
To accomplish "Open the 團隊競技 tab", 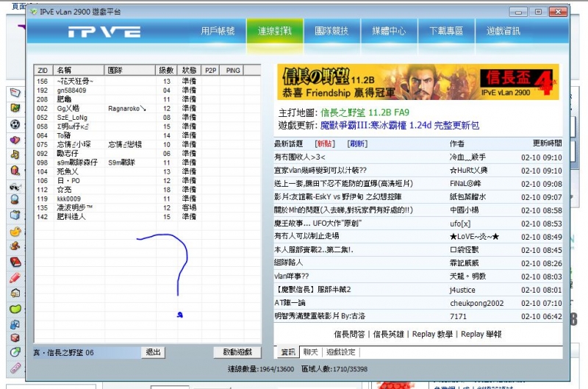I will pos(331,31).
